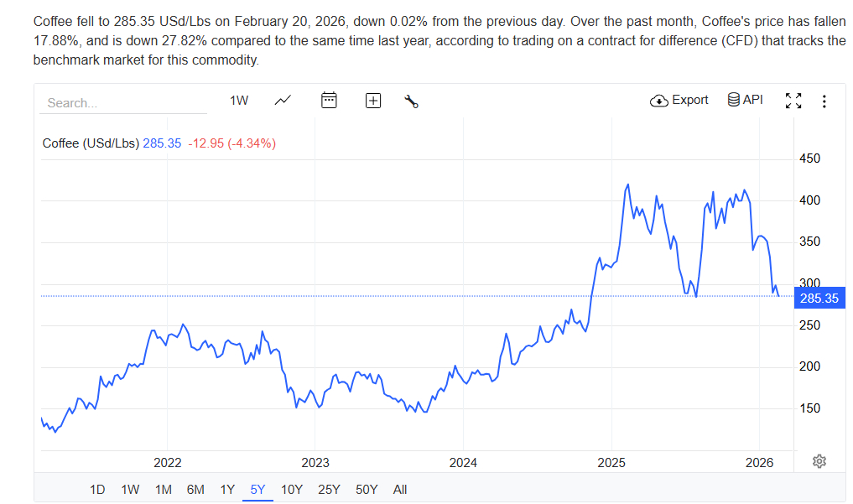This screenshot has width=853, height=504.
Task: Open the 1W interval dropdown
Action: (239, 101)
